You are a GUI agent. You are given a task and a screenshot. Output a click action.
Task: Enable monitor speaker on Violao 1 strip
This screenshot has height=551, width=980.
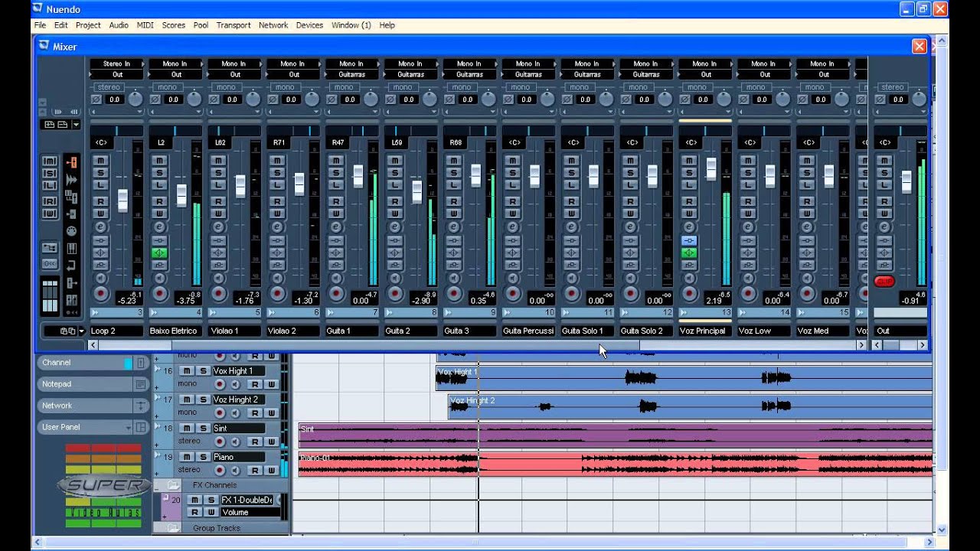pyautogui.click(x=218, y=278)
